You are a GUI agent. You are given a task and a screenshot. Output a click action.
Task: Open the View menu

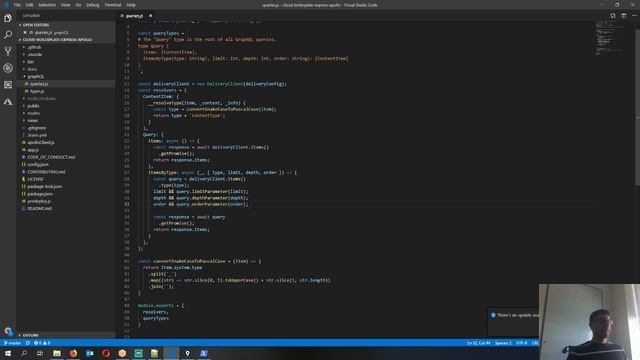65,5
